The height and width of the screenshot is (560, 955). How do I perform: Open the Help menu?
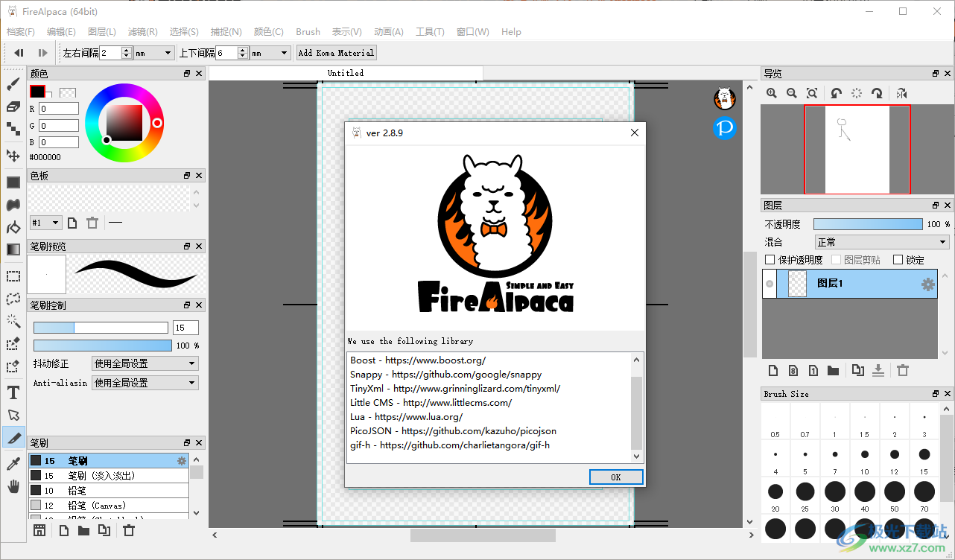(x=512, y=32)
